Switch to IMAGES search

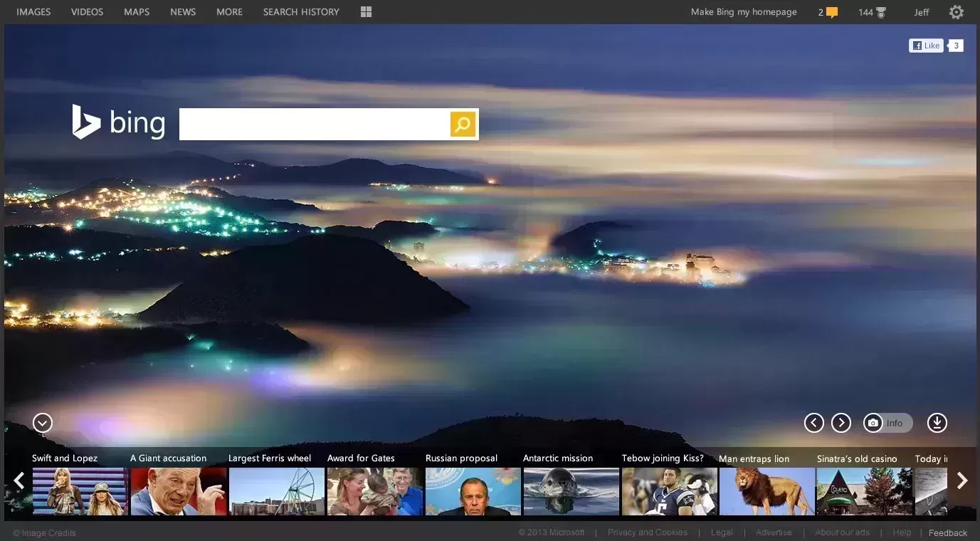tap(33, 11)
